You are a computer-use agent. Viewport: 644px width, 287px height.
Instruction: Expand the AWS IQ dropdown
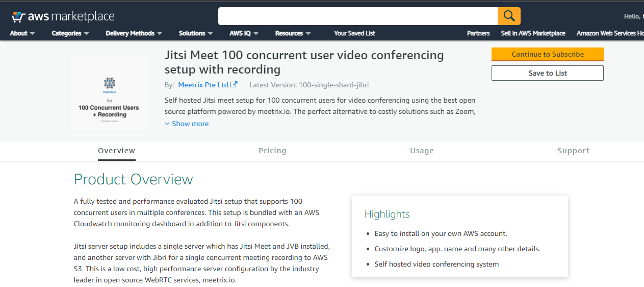(x=244, y=33)
